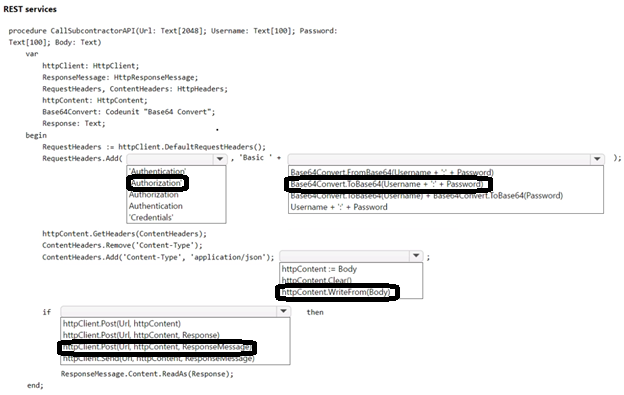Click the var keyword
The image size is (624, 395).
32,54
